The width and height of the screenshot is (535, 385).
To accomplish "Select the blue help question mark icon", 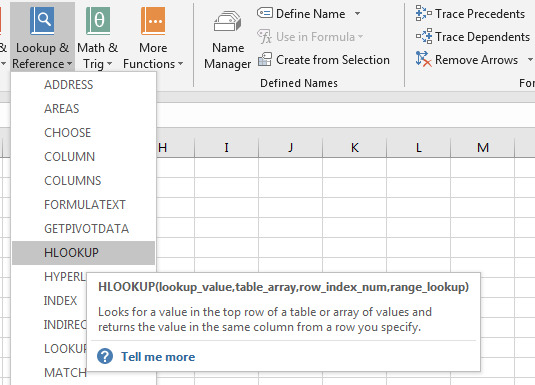I will [x=105, y=357].
